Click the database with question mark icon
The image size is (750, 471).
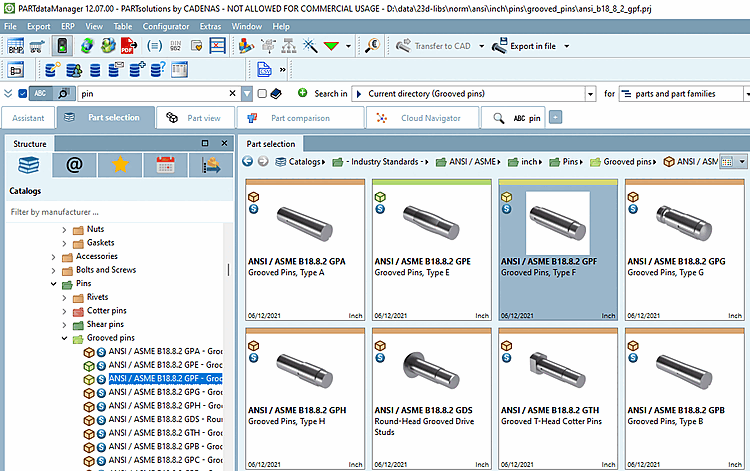(158, 70)
